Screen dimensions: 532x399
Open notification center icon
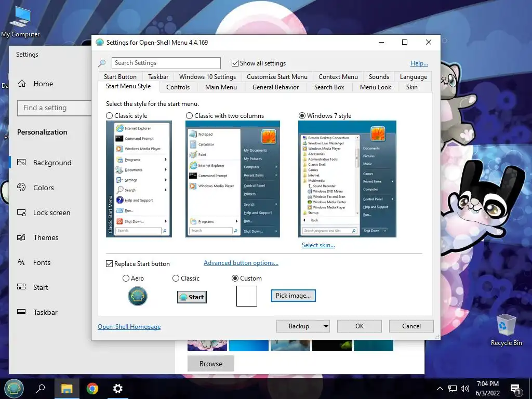pos(515,389)
